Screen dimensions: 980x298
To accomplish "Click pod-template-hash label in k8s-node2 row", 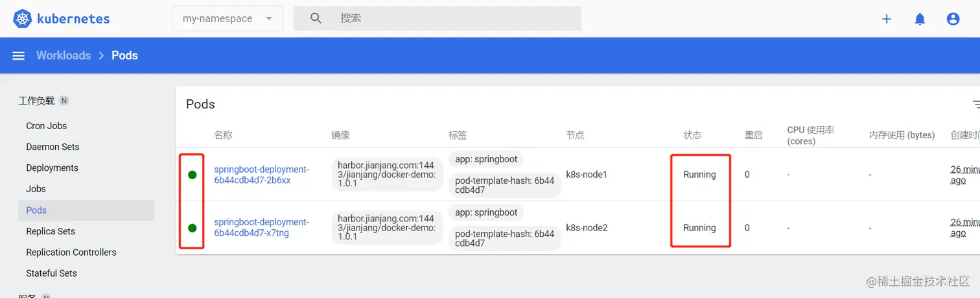I will point(504,238).
